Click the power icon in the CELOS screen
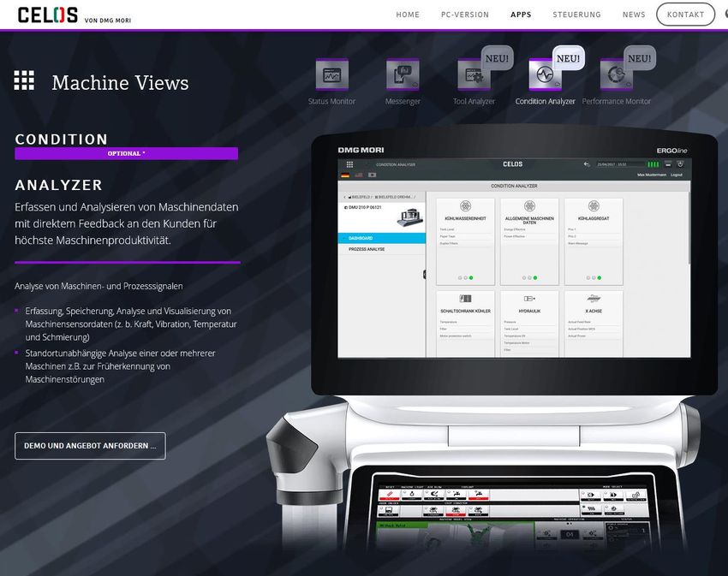This screenshot has height=576, width=728. 680,164
